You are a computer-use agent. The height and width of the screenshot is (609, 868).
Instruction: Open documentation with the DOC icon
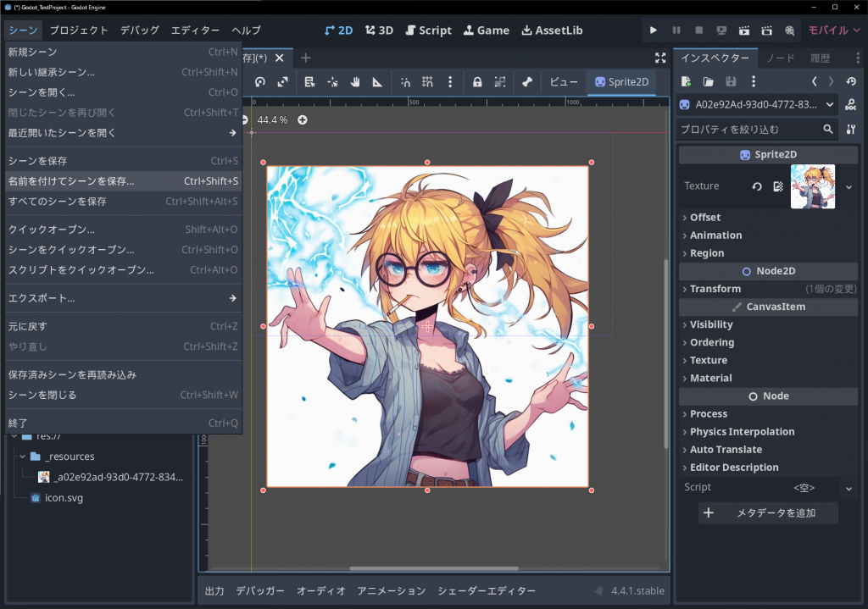click(851, 104)
